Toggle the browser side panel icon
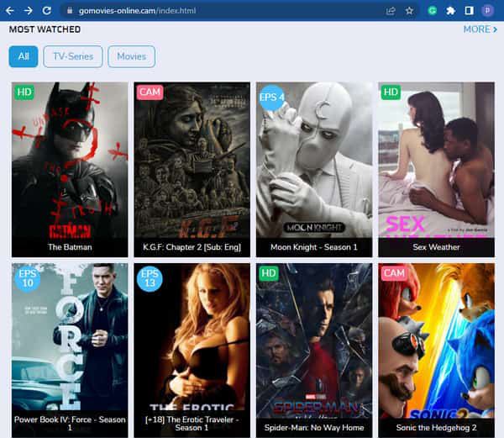 (x=469, y=11)
